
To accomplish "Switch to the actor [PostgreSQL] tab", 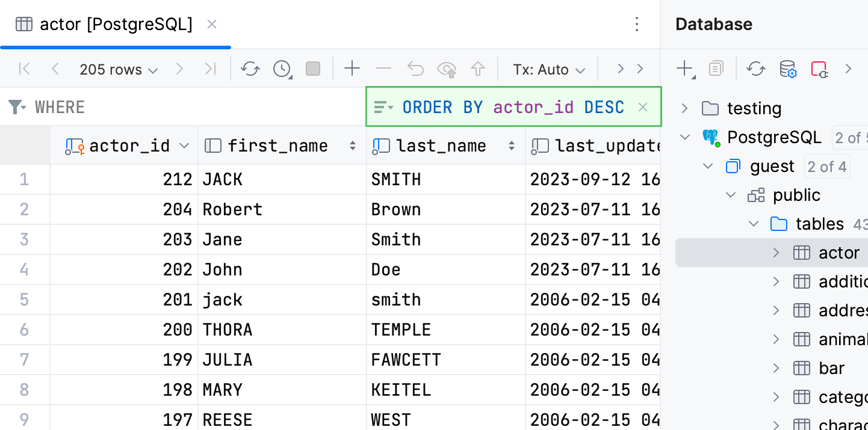I will (114, 24).
